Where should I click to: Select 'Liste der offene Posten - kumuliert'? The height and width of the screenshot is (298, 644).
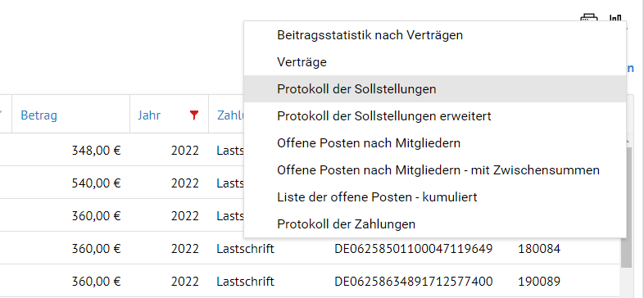pyautogui.click(x=377, y=197)
